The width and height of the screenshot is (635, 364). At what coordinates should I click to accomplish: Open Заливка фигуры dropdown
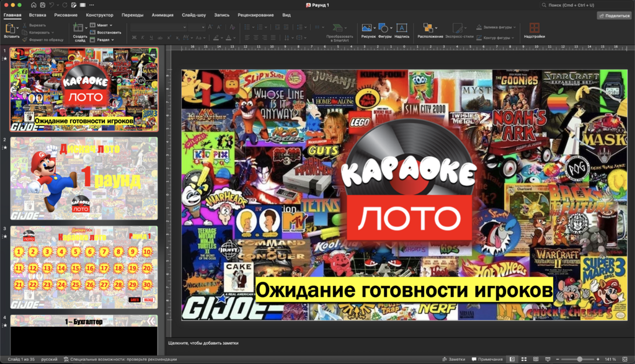[x=496, y=27]
